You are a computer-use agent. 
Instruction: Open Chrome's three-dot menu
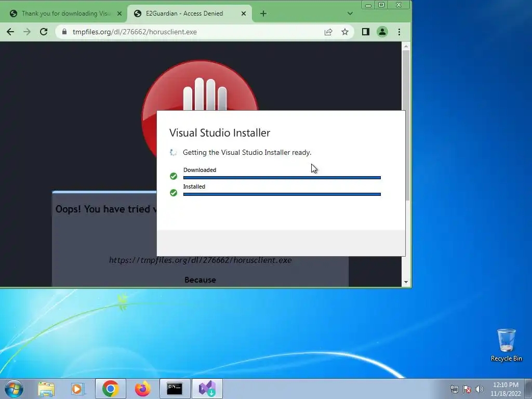pyautogui.click(x=399, y=32)
